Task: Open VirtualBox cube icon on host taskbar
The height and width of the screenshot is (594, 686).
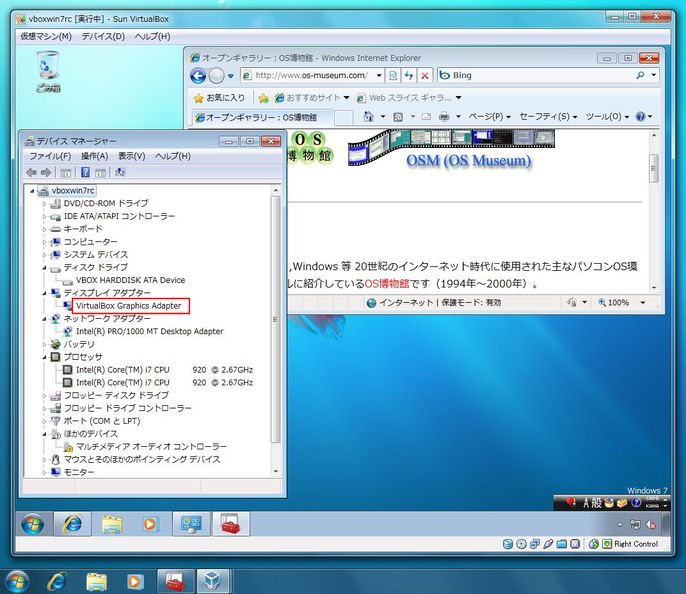Action: (213, 581)
